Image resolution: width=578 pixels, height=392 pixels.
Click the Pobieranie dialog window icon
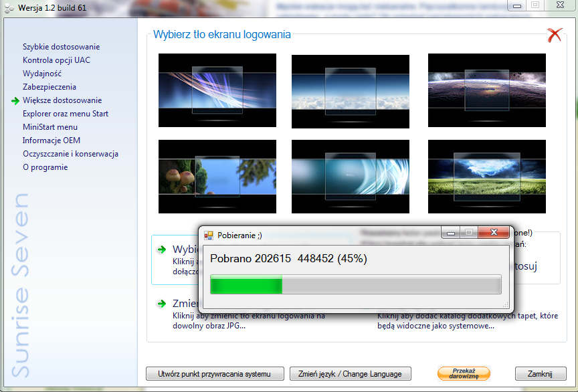coord(209,235)
